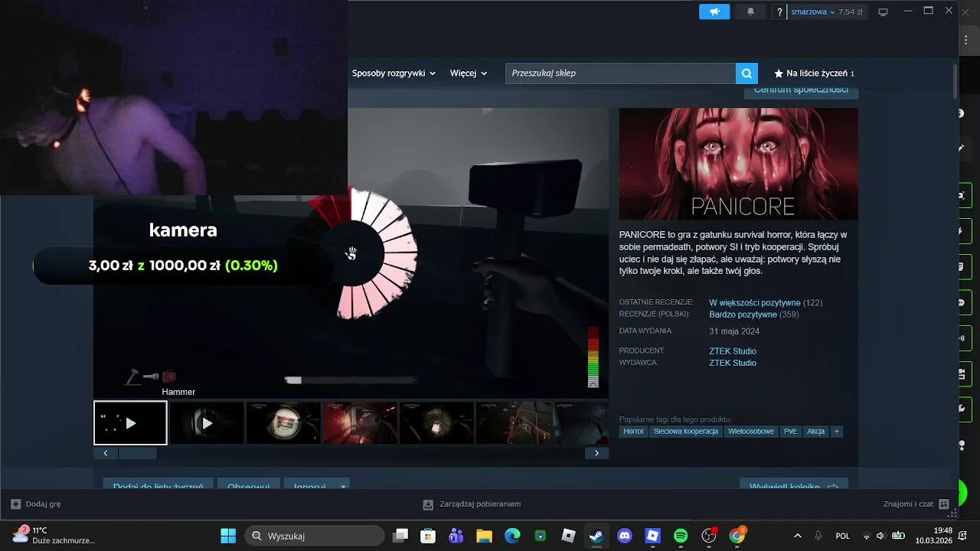Open Google Chrome from the taskbar

[737, 536]
